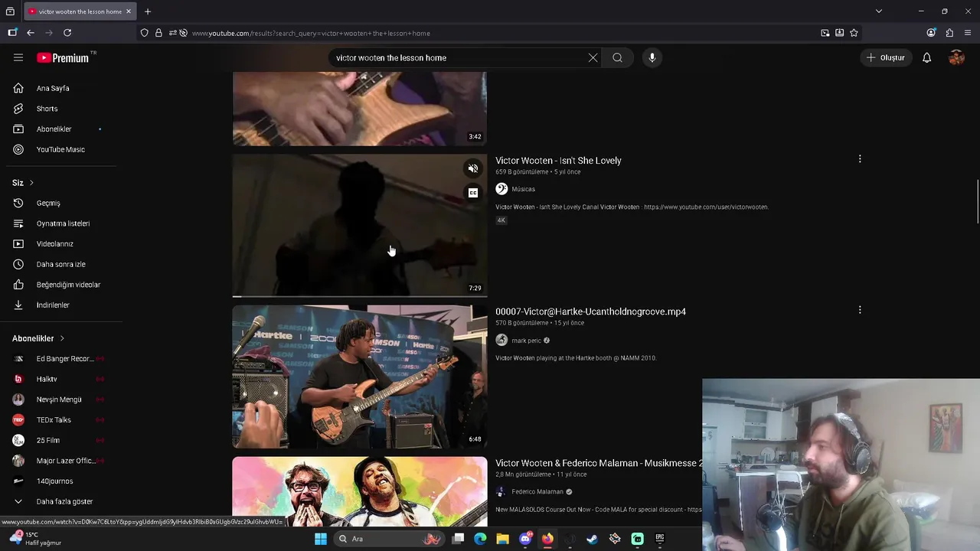The image size is (980, 551).
Task: Open the Federico Malaman thumbnail
Action: [x=360, y=491]
